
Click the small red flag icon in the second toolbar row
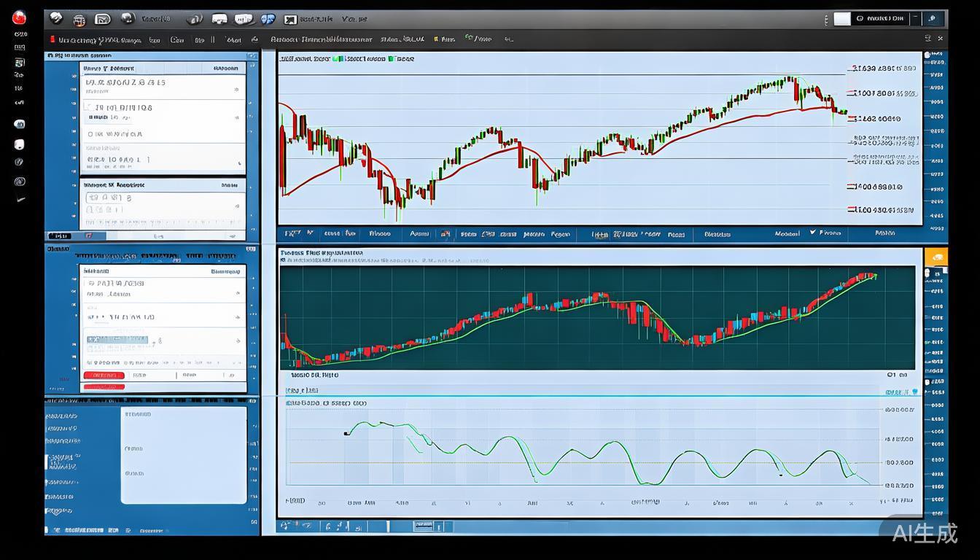tap(52, 39)
